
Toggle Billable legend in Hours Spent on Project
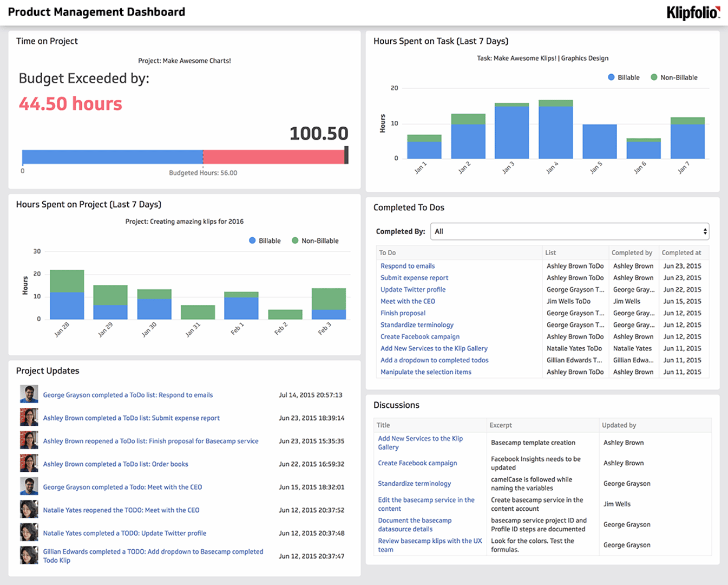point(265,240)
